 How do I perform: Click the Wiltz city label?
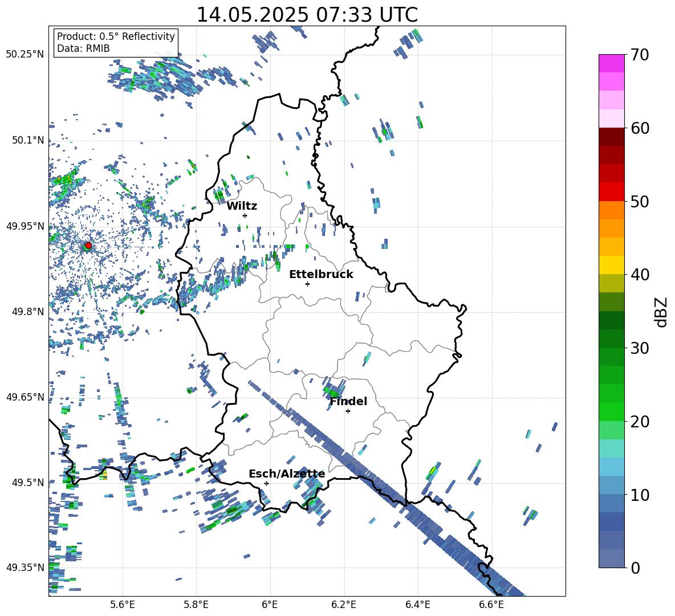[242, 206]
